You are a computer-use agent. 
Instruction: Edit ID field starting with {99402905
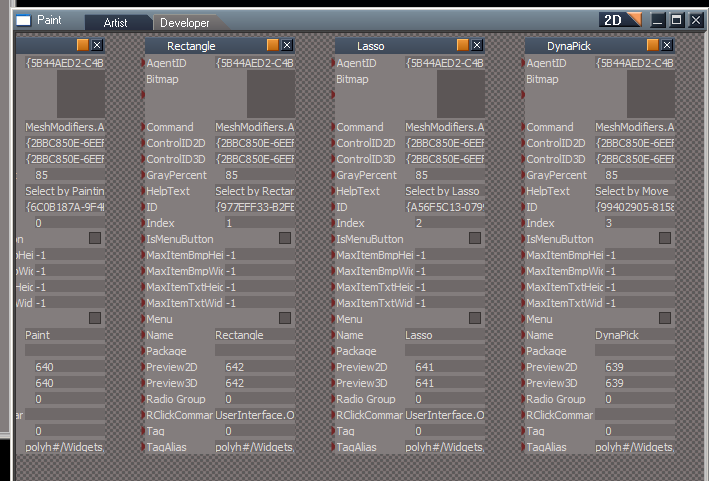(634, 207)
